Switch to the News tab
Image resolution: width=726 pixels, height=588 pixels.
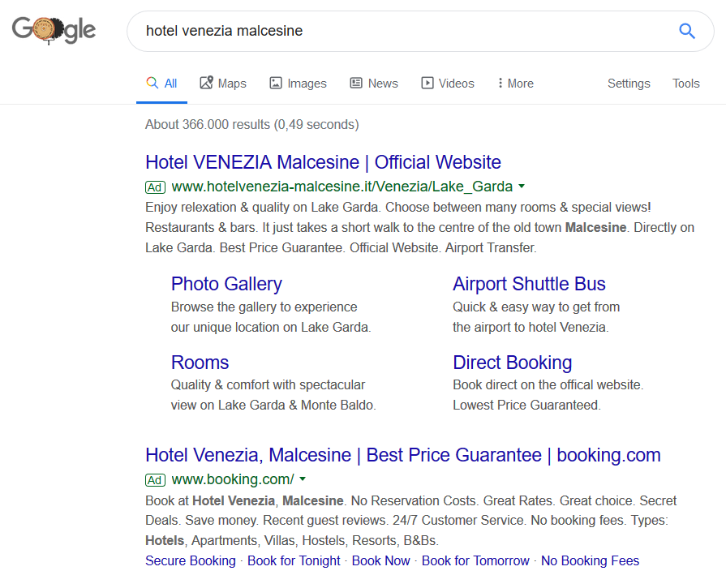click(373, 83)
